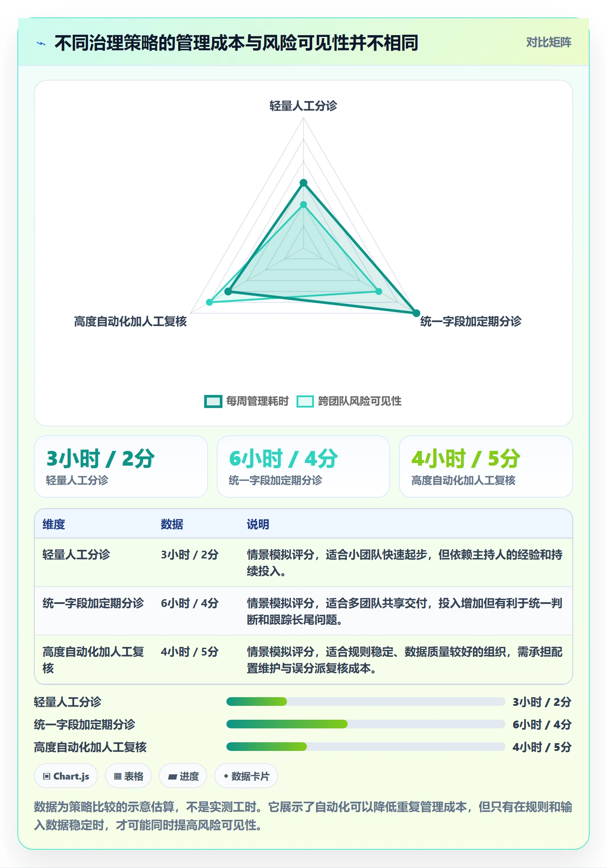Open the 4小时 / 5分 data card
This screenshot has width=607, height=868.
click(486, 467)
